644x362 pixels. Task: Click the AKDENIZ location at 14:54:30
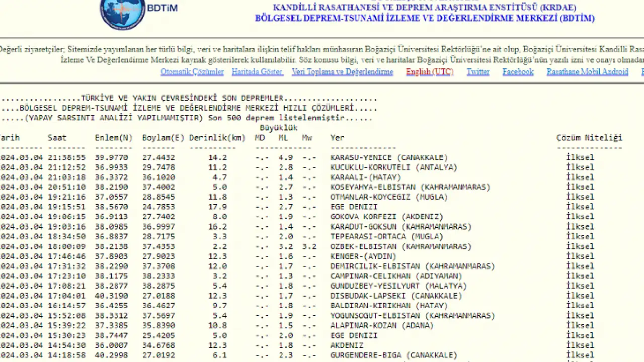tap(347, 345)
